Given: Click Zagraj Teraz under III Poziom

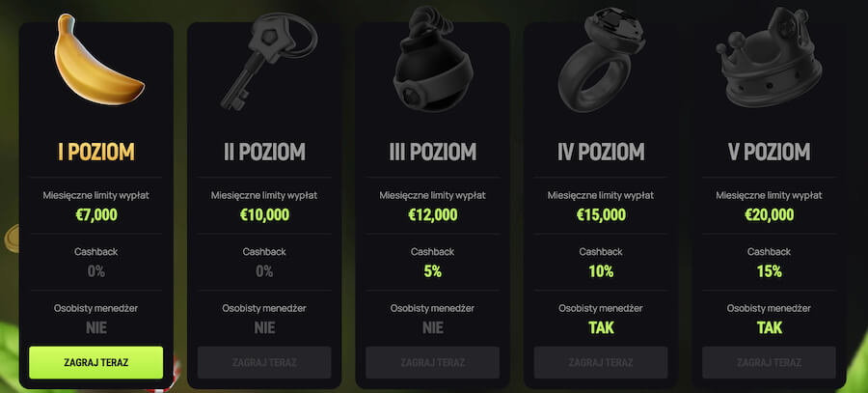Looking at the screenshot, I should [432, 362].
